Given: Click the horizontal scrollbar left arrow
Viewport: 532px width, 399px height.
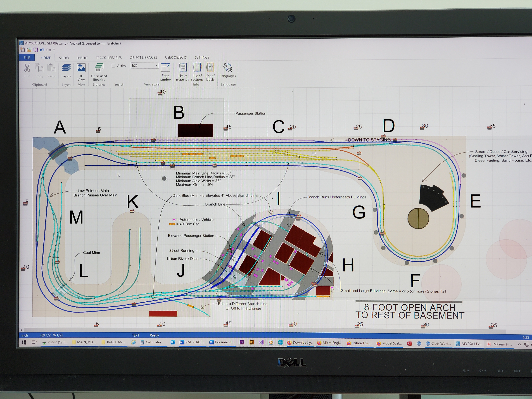Looking at the screenshot, I should pos(21,330).
